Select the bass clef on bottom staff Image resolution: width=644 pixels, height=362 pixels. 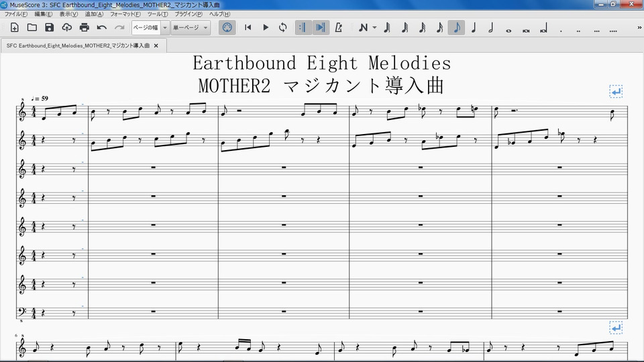point(22,312)
